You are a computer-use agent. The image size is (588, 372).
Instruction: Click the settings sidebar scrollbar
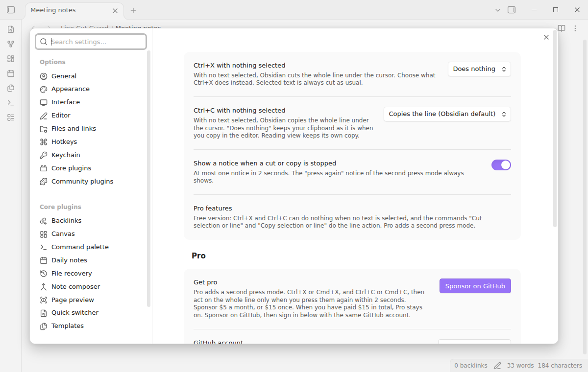(149, 179)
